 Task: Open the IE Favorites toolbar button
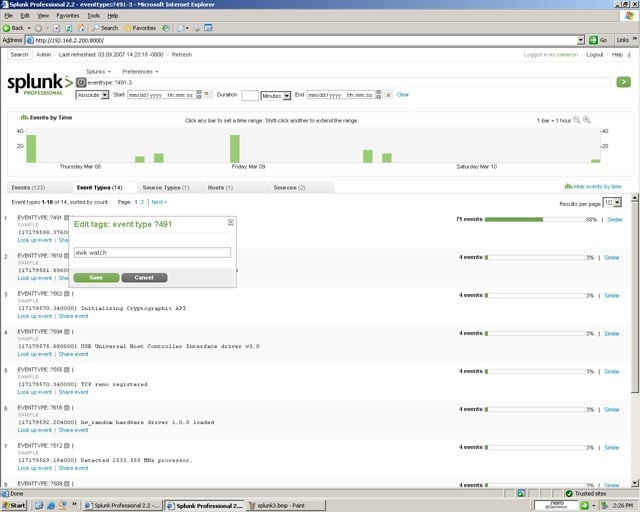[x=140, y=28]
